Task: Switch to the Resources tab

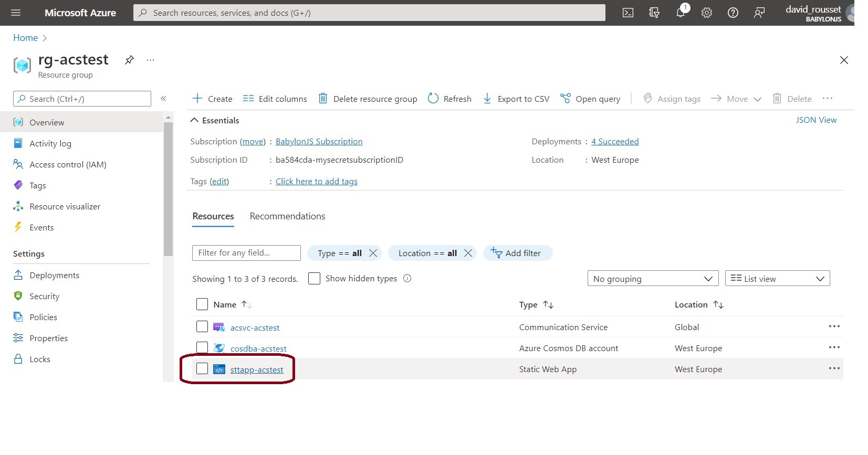Action: [x=213, y=216]
